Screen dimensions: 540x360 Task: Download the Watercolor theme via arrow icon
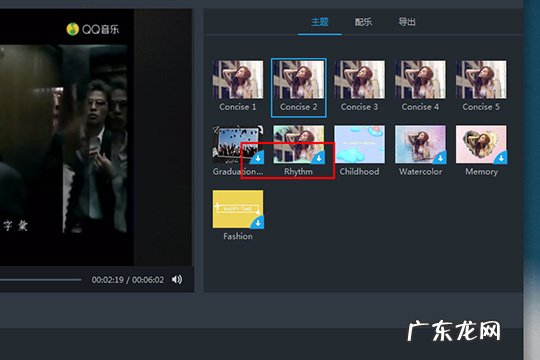pyautogui.click(x=440, y=158)
